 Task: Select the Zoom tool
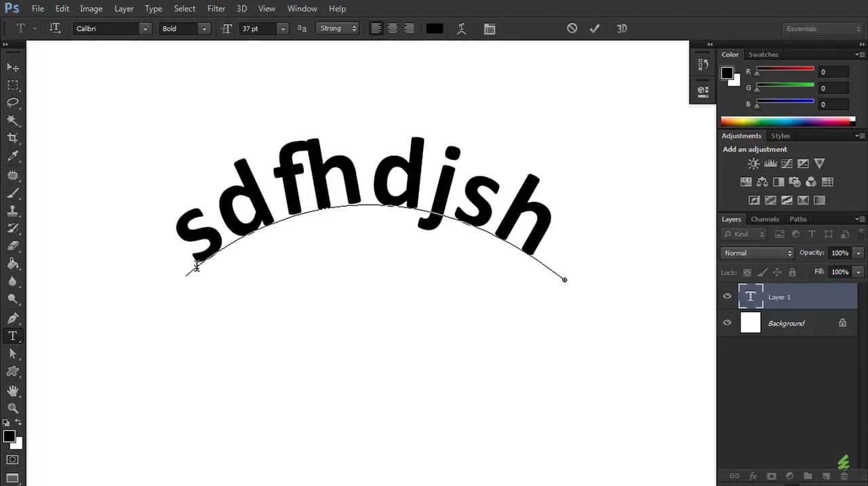click(12, 408)
